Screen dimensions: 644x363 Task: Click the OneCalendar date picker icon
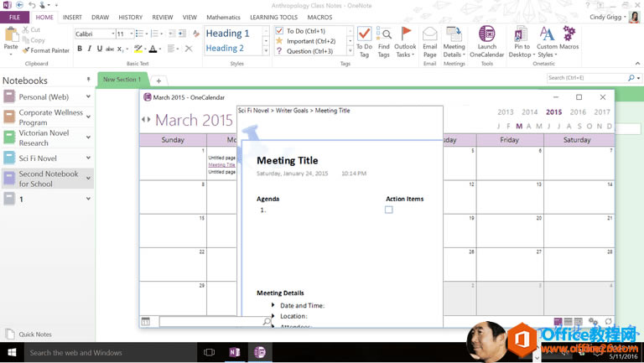point(145,322)
